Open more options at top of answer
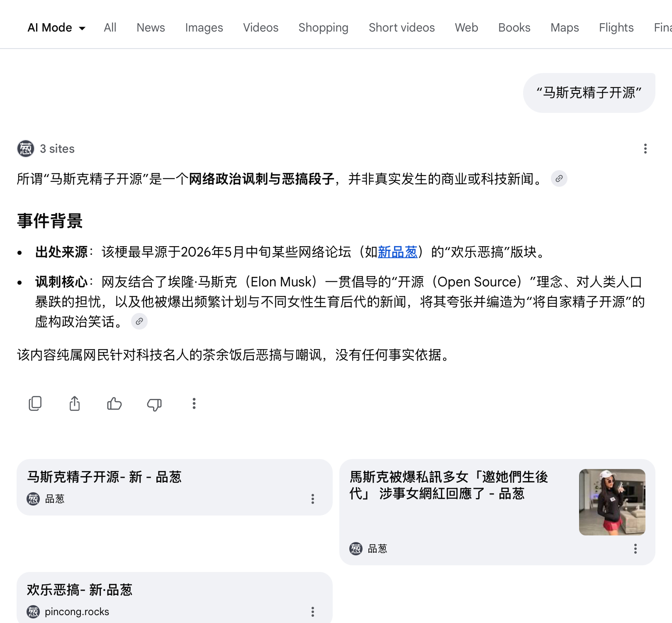 645,149
